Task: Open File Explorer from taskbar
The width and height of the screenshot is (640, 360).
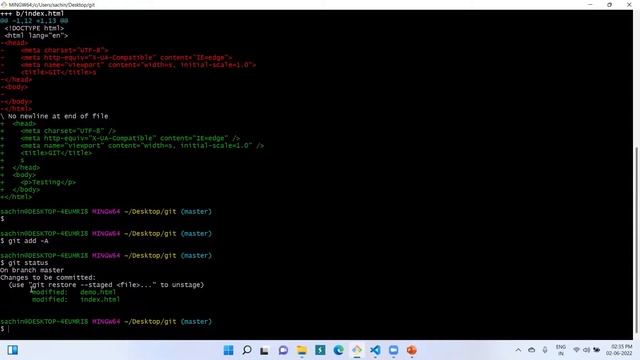Action: pos(302,350)
